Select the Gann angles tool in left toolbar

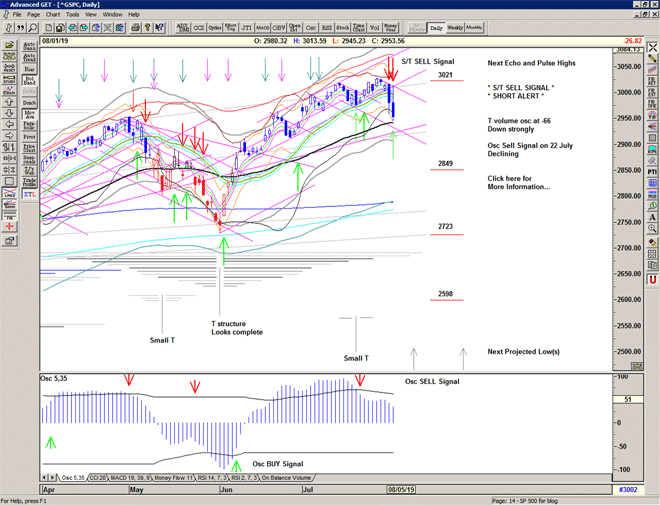pyautogui.click(x=9, y=205)
